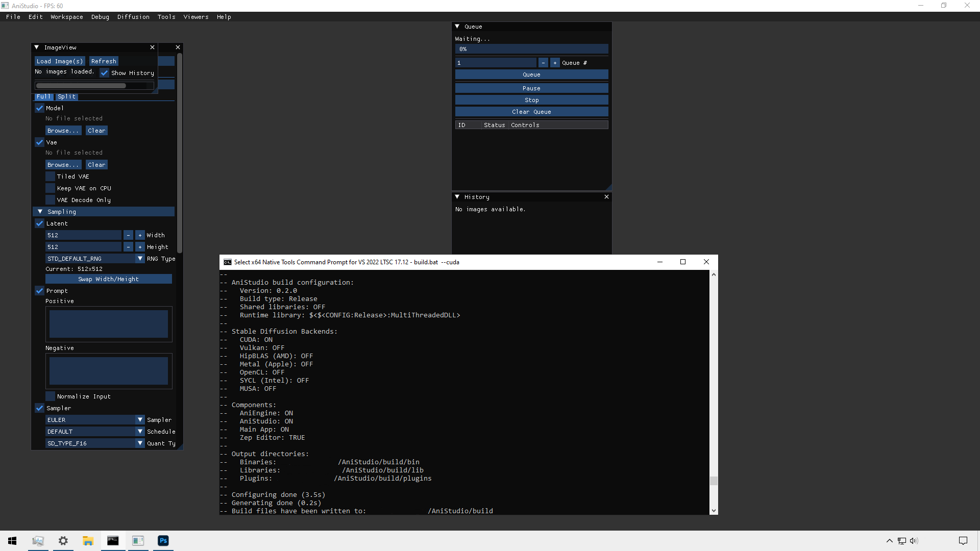Stop the queue

[531, 100]
